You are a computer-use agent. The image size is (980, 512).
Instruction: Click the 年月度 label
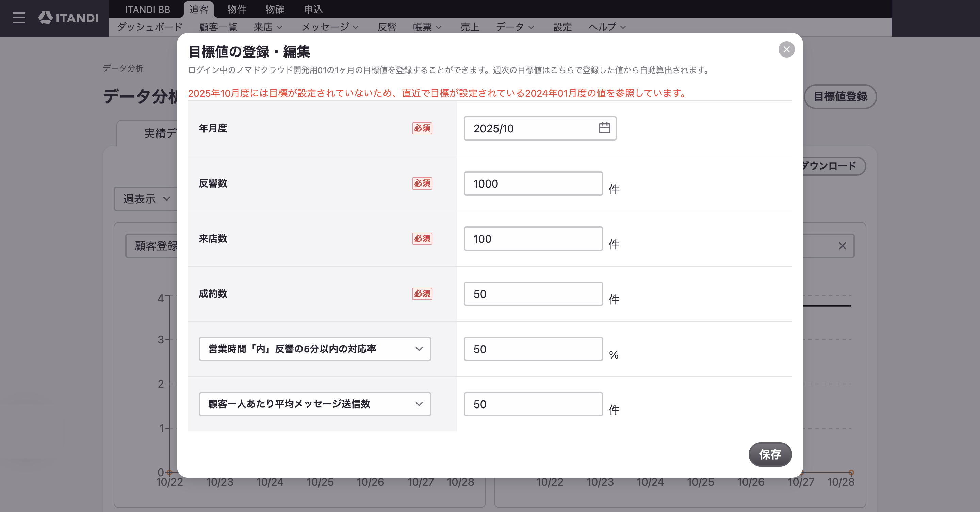coord(213,128)
